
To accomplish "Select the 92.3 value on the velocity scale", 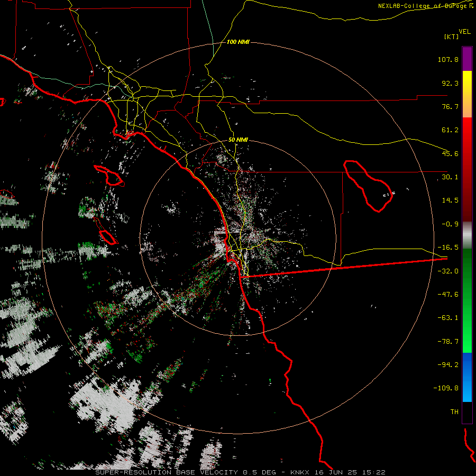I will [x=450, y=83].
